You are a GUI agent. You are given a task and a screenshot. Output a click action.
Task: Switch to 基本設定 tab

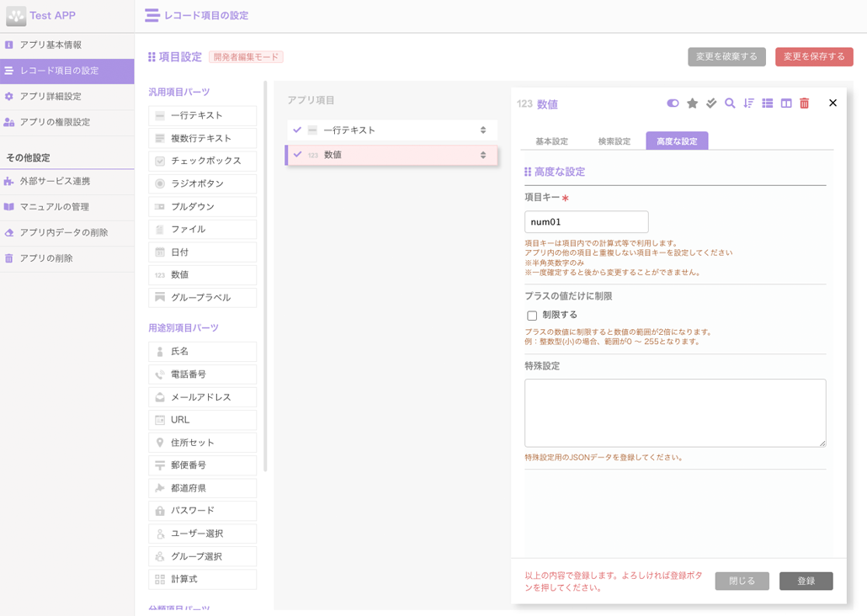(x=552, y=141)
